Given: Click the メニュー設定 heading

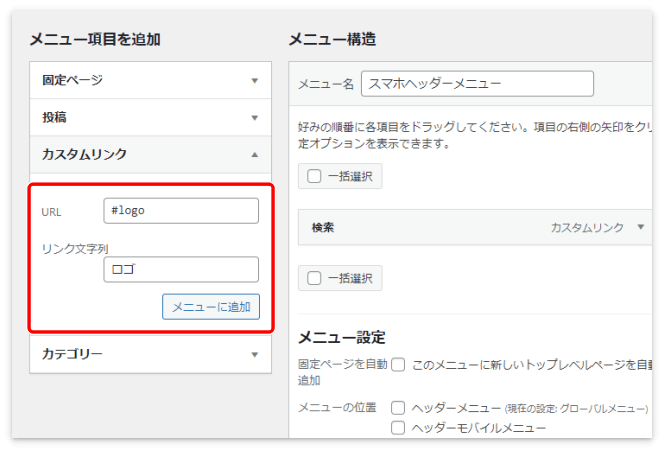Looking at the screenshot, I should (342, 338).
